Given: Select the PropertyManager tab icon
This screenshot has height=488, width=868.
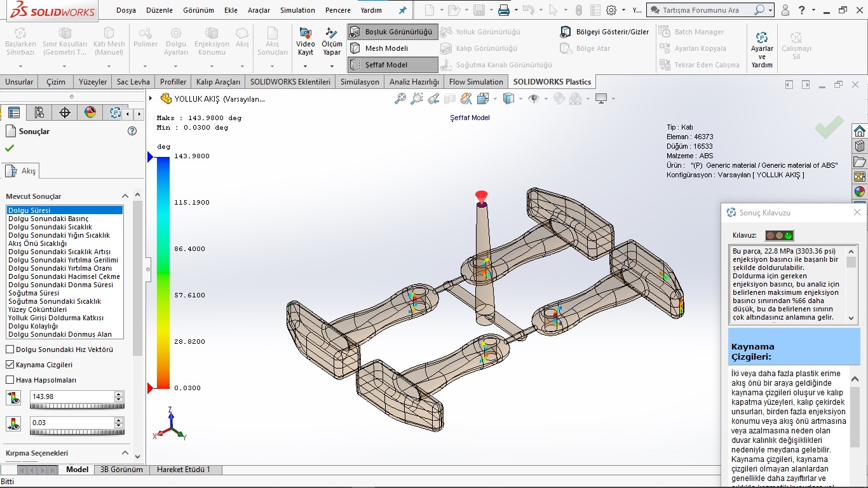Looking at the screenshot, I should [39, 112].
